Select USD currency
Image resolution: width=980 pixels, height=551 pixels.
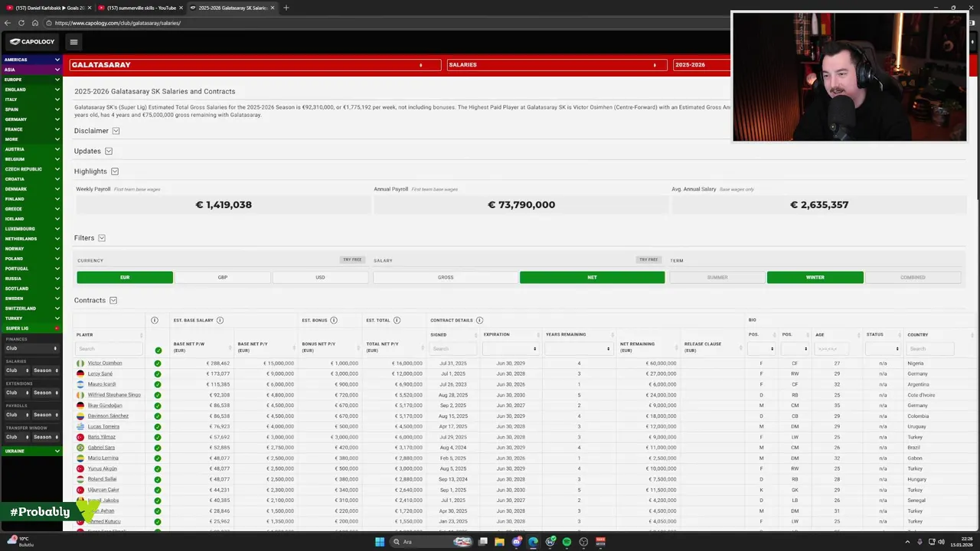(320, 277)
